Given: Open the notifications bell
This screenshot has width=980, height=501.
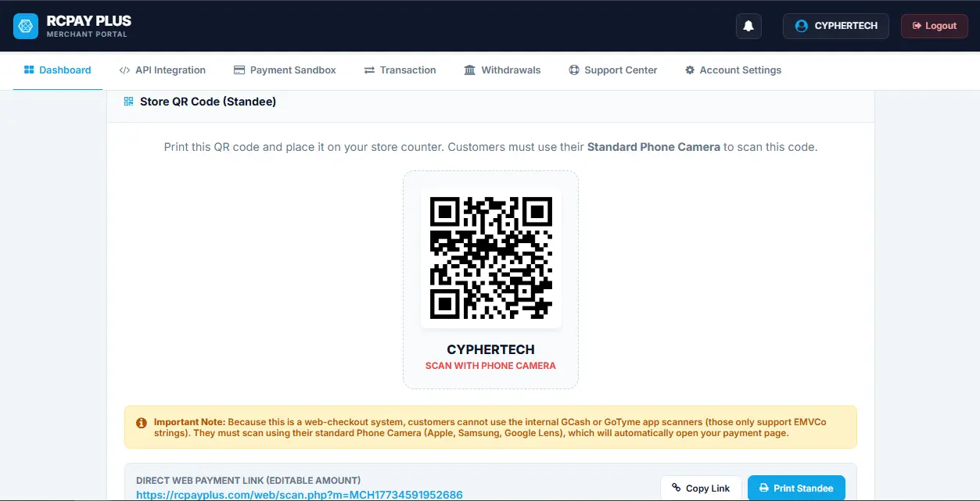Looking at the screenshot, I should point(748,26).
